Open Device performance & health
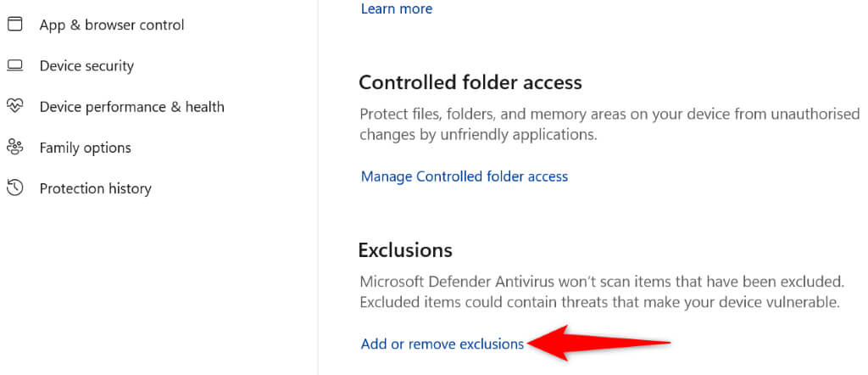The image size is (868, 375). coord(131,106)
